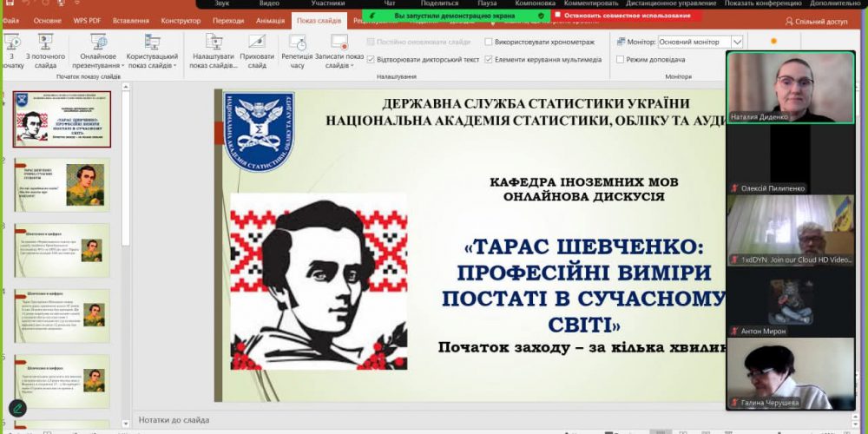The height and width of the screenshot is (434, 868).
Task: Toggle Постійно оновлювати слайди checkbox
Action: tap(371, 42)
